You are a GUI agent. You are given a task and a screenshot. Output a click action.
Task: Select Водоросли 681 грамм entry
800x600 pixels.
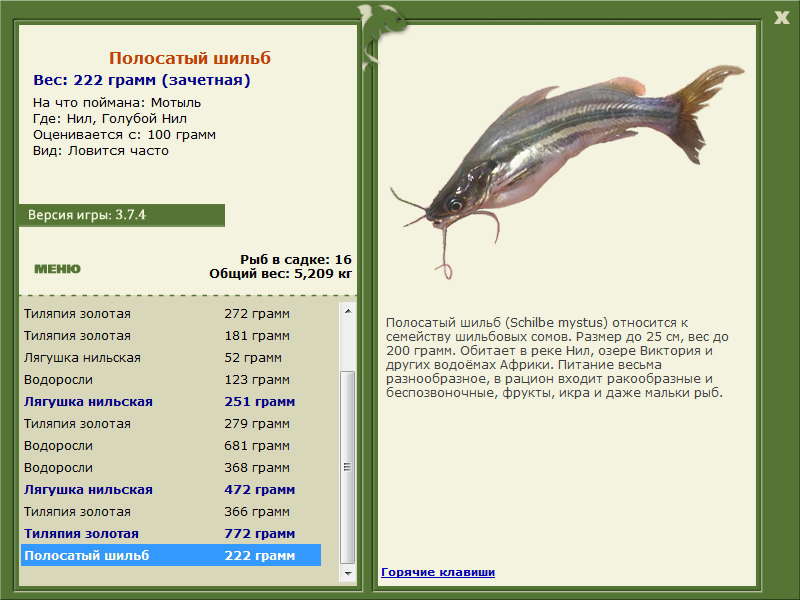170,446
